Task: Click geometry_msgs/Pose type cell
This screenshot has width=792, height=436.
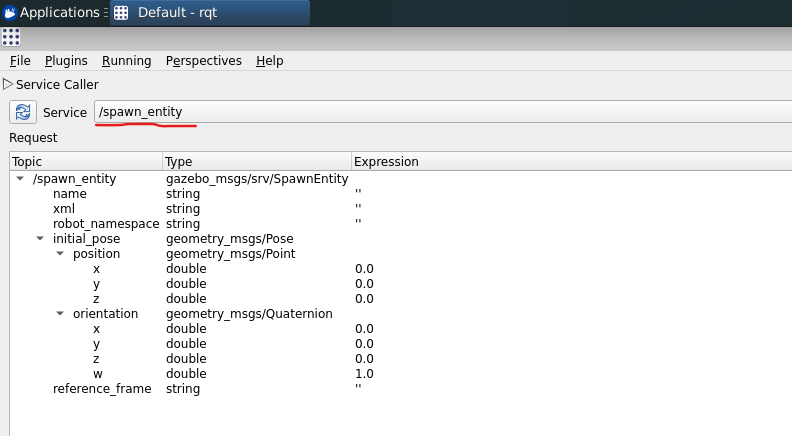Action: pos(229,238)
